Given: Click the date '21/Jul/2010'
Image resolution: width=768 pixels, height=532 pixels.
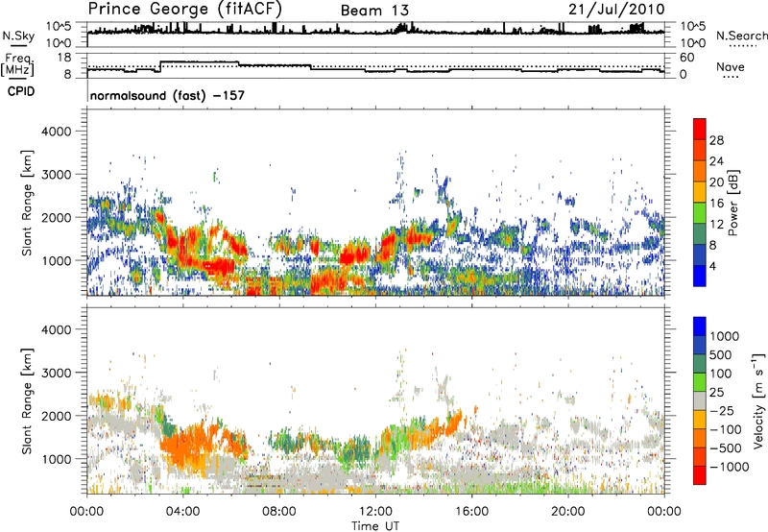Looking at the screenshot, I should [616, 10].
